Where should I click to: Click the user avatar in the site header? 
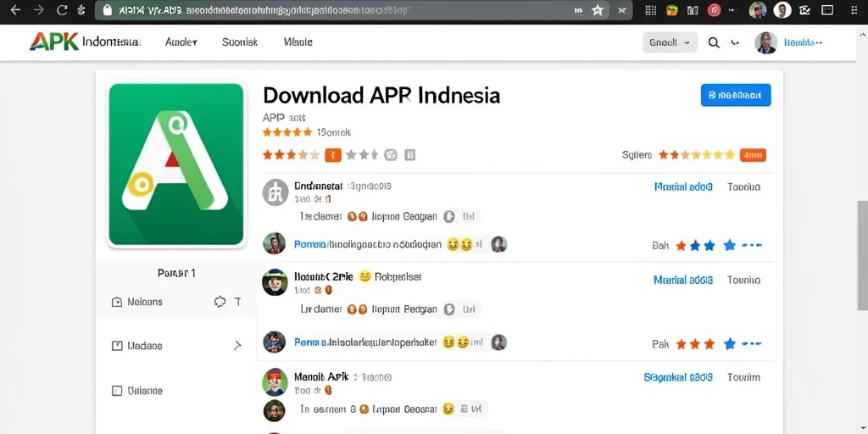tap(766, 42)
